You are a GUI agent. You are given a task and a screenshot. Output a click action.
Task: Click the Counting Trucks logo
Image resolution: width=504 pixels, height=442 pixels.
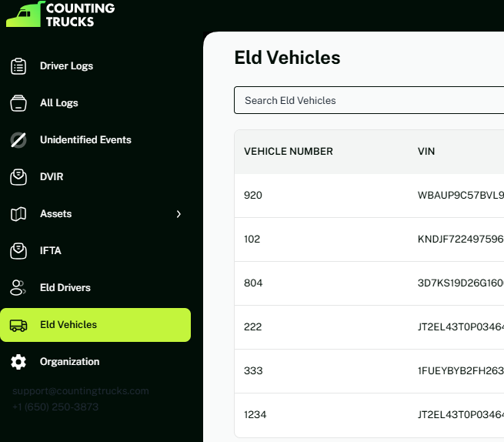pos(60,15)
